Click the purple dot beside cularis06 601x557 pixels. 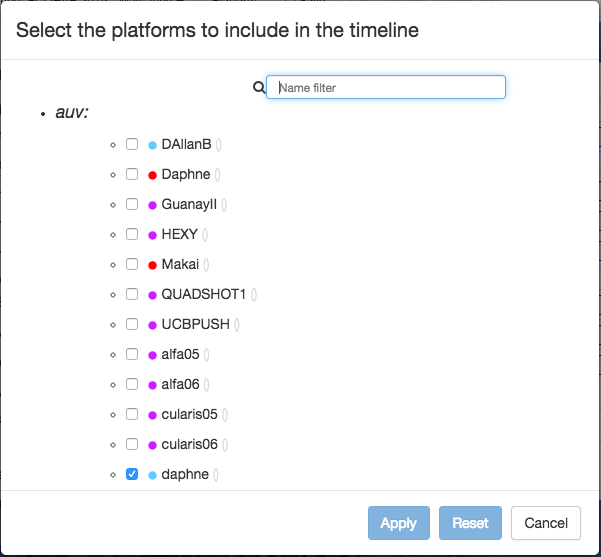[152, 445]
